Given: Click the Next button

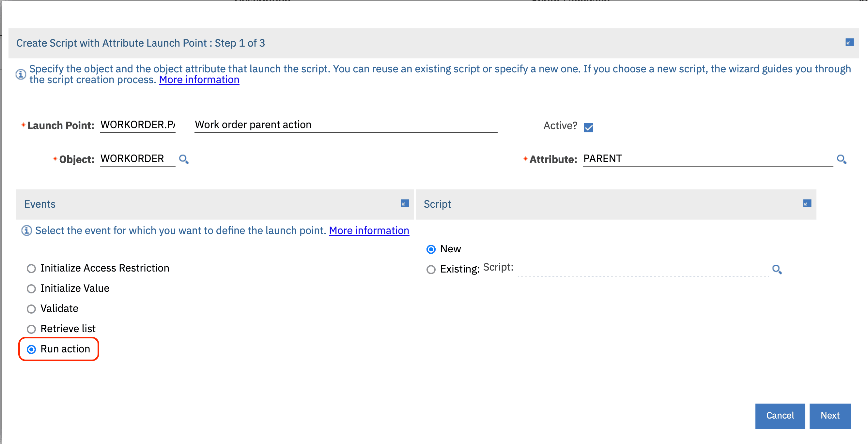Looking at the screenshot, I should click(x=829, y=415).
